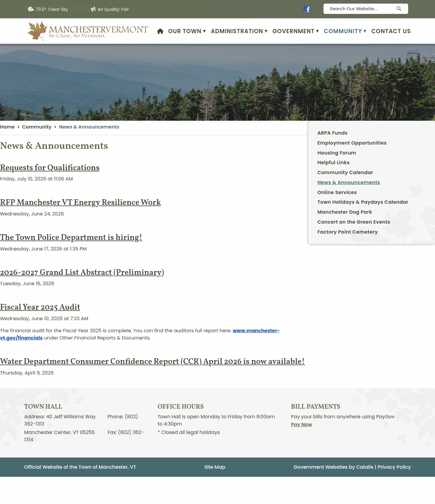Select Housing Forum in sidebar
This screenshot has height=504, width=435.
tap(337, 153)
